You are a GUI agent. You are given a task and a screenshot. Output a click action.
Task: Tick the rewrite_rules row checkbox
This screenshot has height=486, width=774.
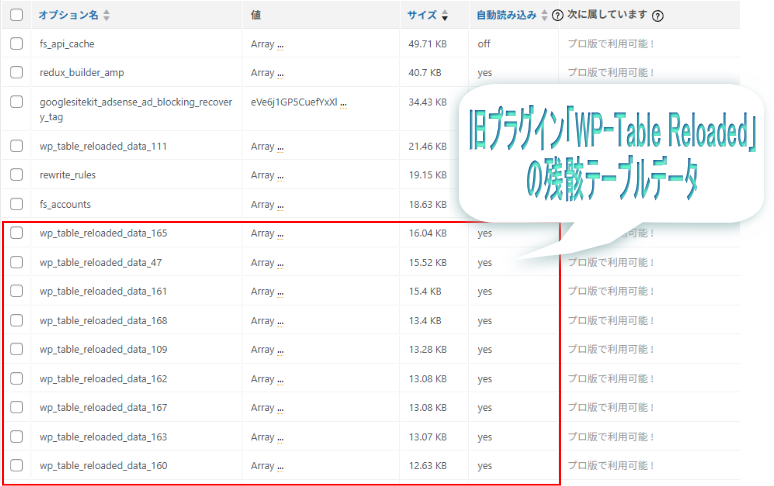pyautogui.click(x=17, y=175)
